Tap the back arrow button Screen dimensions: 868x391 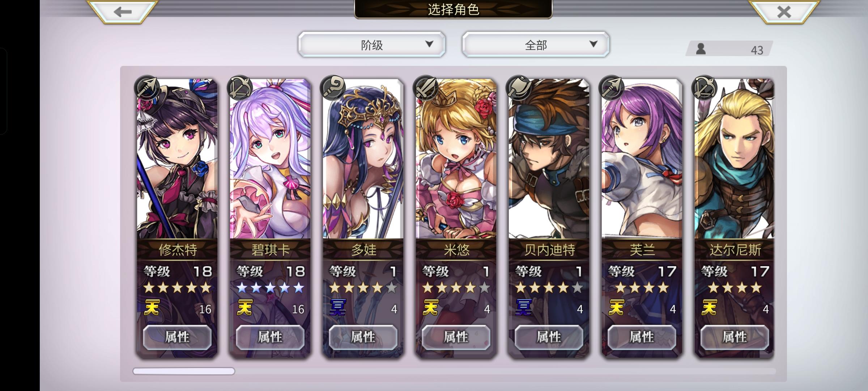pos(122,12)
